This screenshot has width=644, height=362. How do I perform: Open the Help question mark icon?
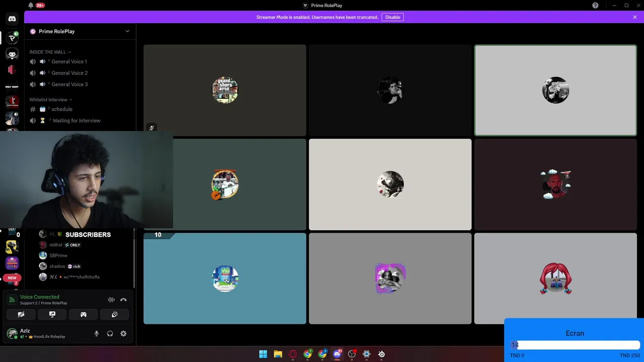tap(595, 6)
